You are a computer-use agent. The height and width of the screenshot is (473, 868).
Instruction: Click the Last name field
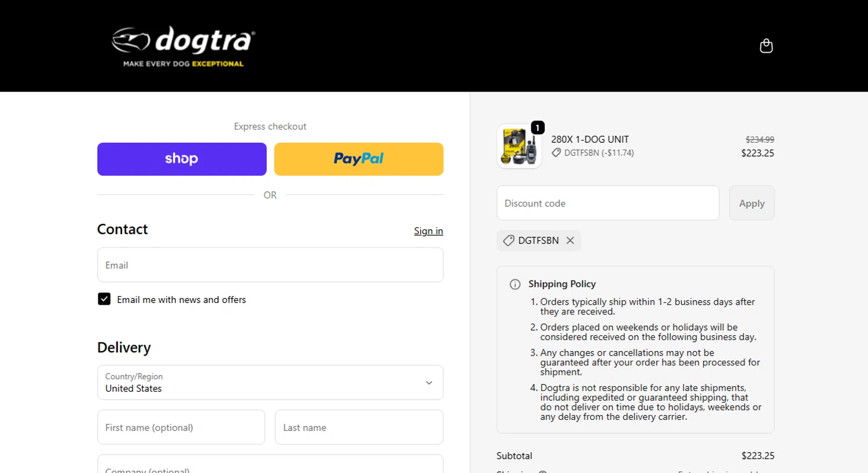(x=359, y=427)
